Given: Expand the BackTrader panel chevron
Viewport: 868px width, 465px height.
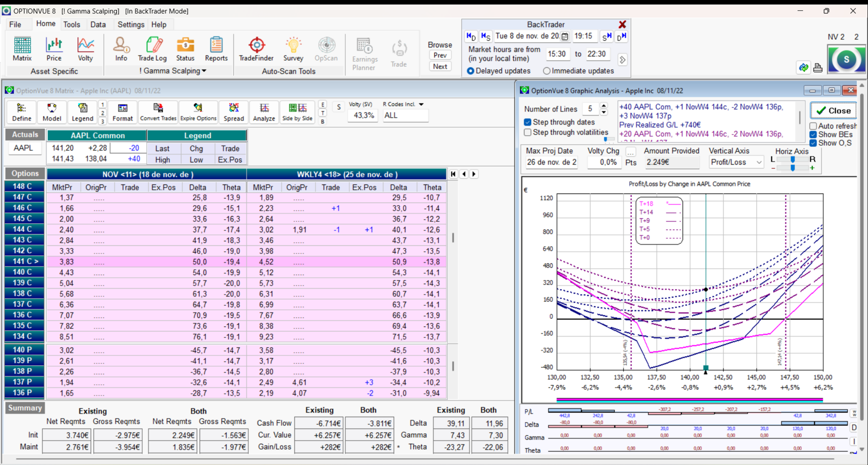Looking at the screenshot, I should 622,60.
